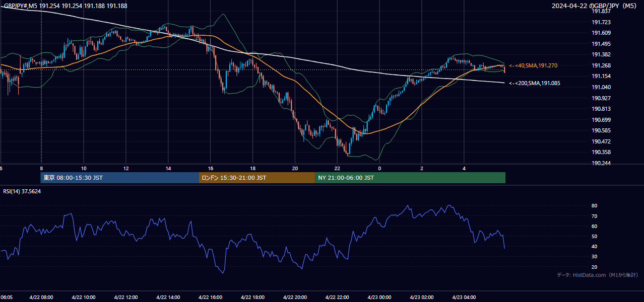
Task: Click the 4/22 08:00 time axis label
Action: click(41, 297)
